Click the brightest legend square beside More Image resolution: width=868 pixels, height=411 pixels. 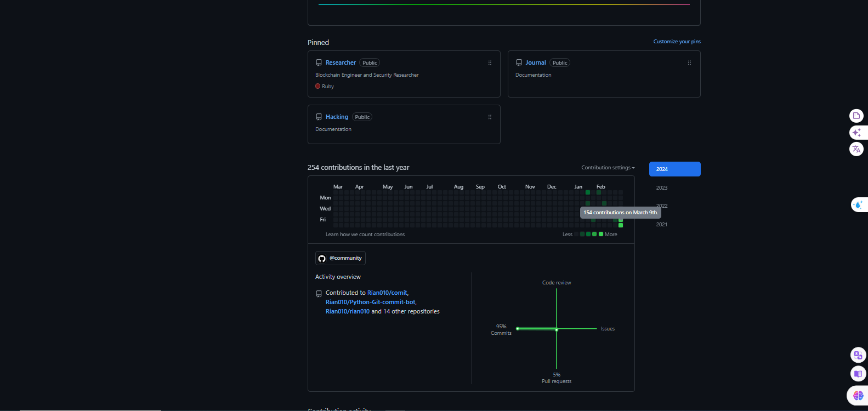pos(601,234)
